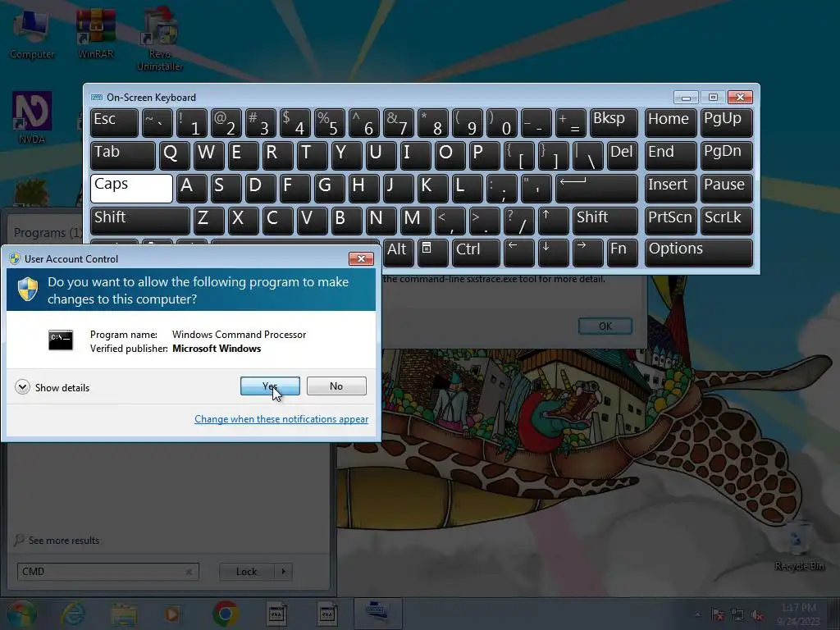Open shutdown options arrow next to Lock
Image resolution: width=840 pixels, height=630 pixels.
(x=283, y=572)
